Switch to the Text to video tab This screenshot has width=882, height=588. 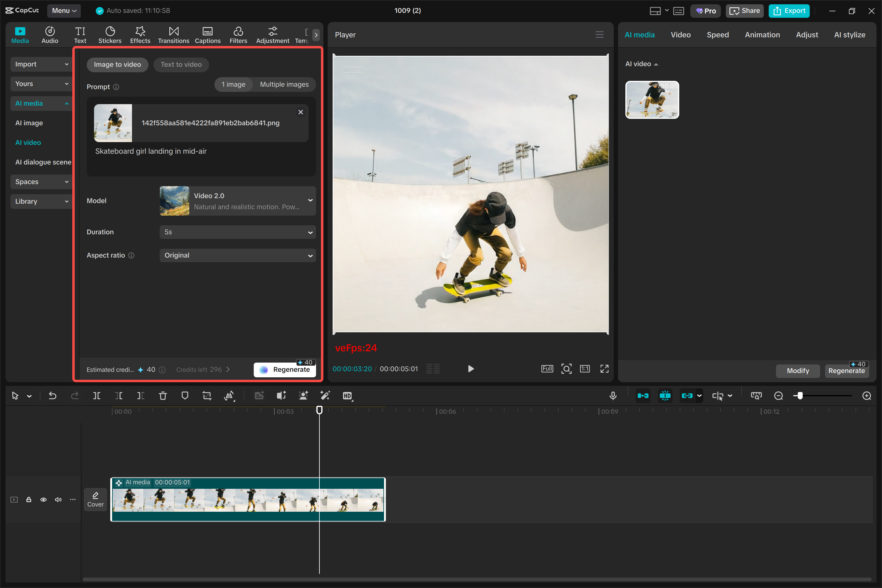coord(181,65)
